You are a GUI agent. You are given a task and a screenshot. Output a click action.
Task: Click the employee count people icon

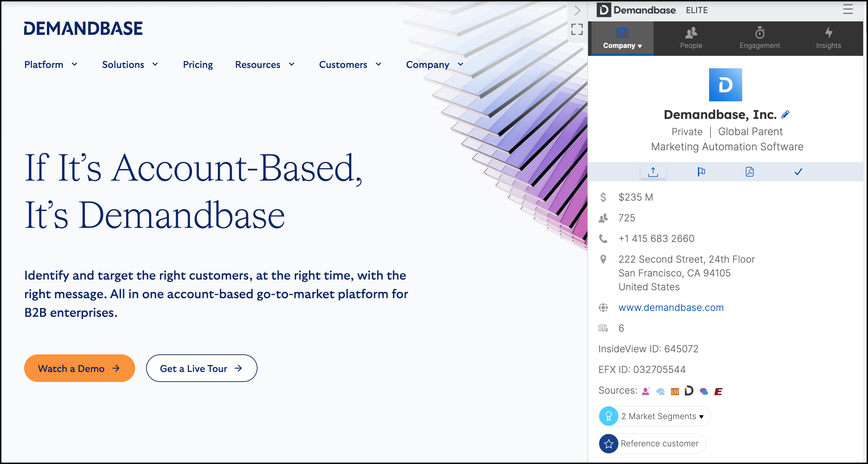tap(603, 218)
